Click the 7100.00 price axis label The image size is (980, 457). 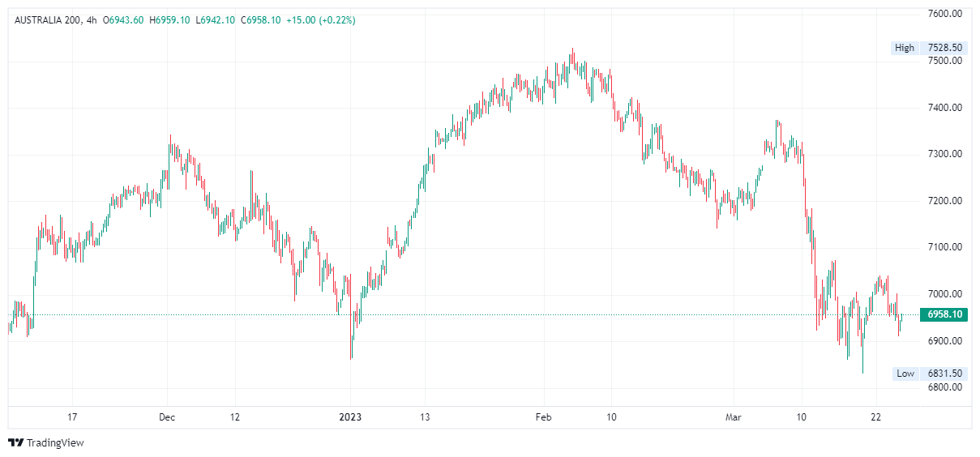[944, 247]
